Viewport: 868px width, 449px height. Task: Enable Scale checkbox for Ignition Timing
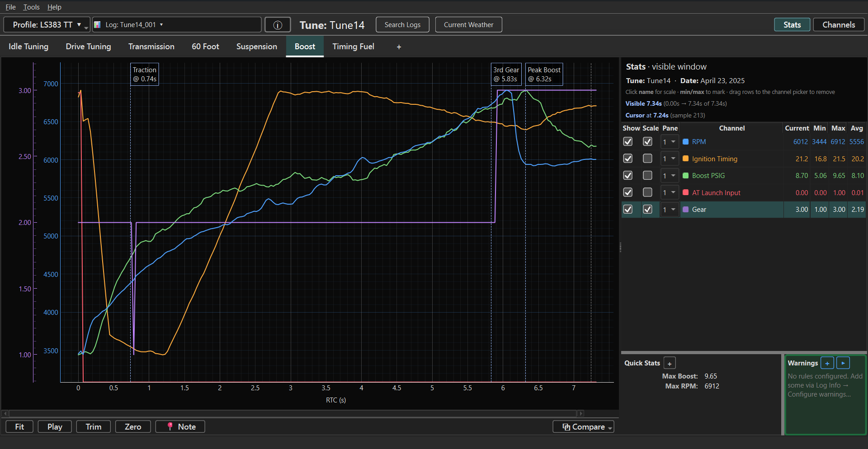pyautogui.click(x=648, y=159)
